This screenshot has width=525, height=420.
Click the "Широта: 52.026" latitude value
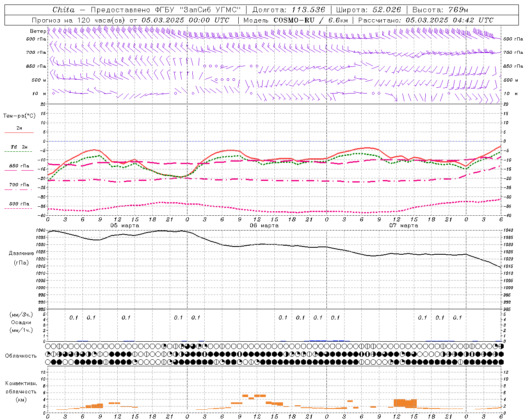click(368, 10)
